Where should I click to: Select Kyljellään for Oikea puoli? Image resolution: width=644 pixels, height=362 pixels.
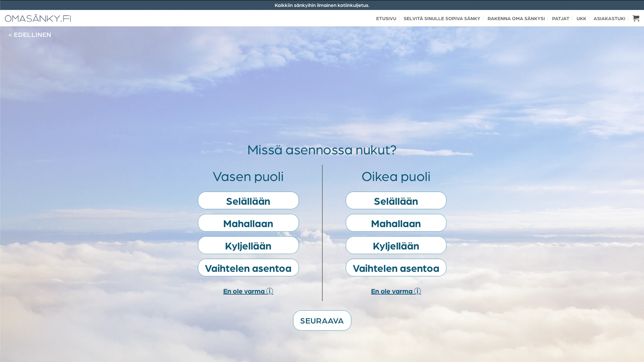[x=396, y=245]
